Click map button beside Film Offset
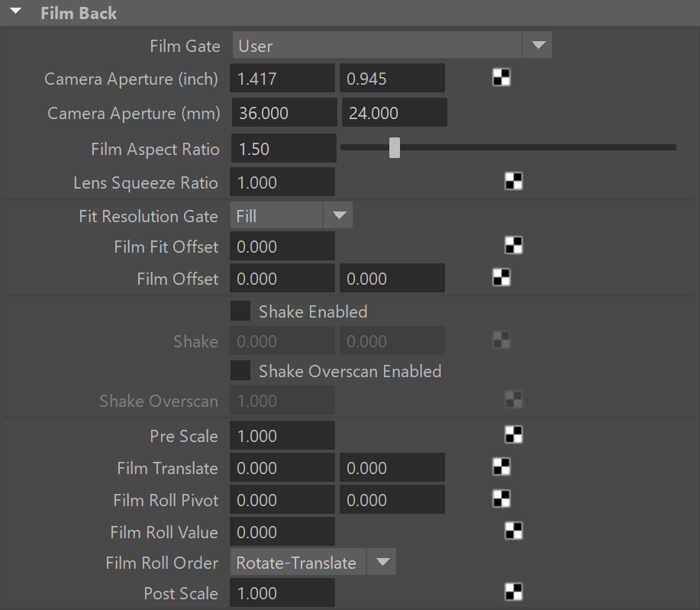The height and width of the screenshot is (610, 700). point(502,277)
